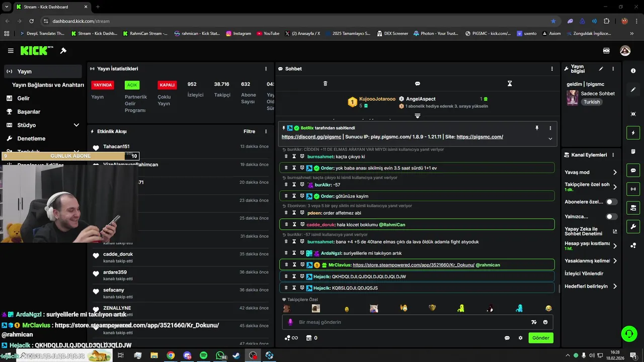
Task: Delete burnsahmet's 'kaçta çıkıyo ki' message
Action: click(286, 157)
